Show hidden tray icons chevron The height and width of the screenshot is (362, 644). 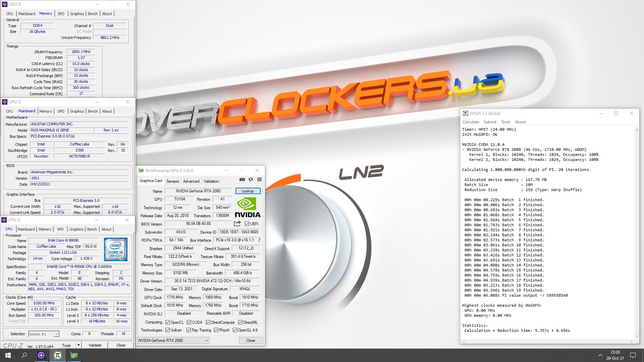[600, 355]
